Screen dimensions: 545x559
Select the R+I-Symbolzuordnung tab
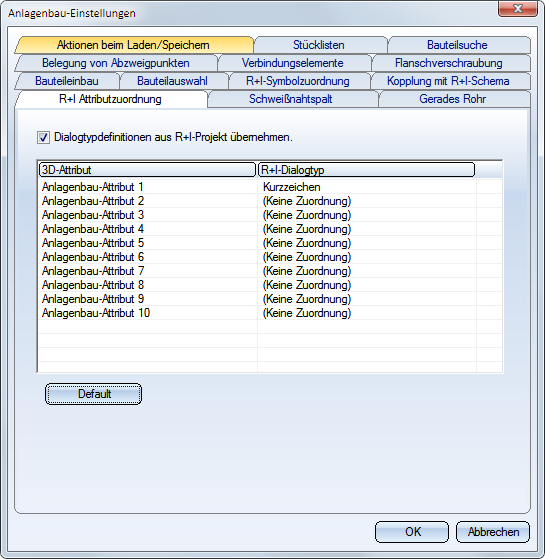pyautogui.click(x=298, y=81)
